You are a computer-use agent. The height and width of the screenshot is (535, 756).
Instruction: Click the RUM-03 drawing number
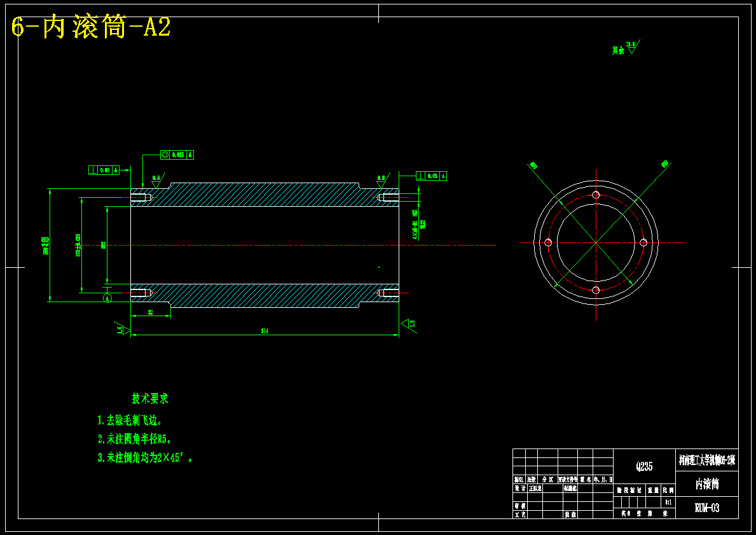(x=707, y=508)
